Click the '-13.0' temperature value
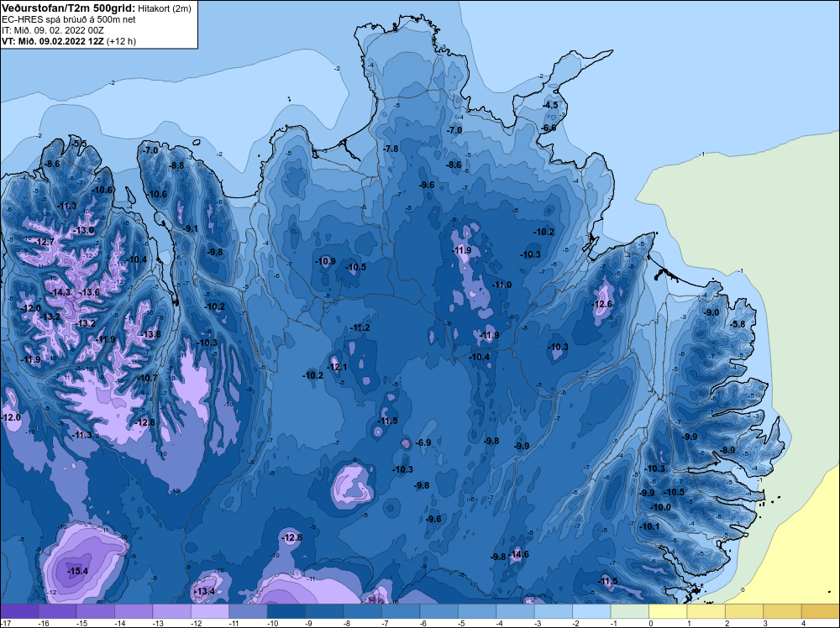Viewport: 840px width, 628px height. pyautogui.click(x=83, y=230)
